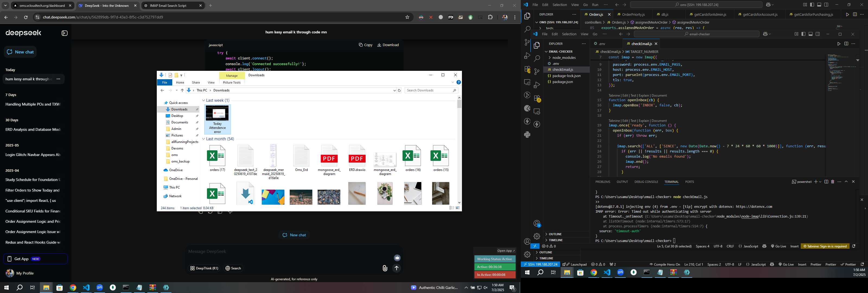Attach a file in DeepSeek message box
The image size is (868, 293).
[385, 268]
